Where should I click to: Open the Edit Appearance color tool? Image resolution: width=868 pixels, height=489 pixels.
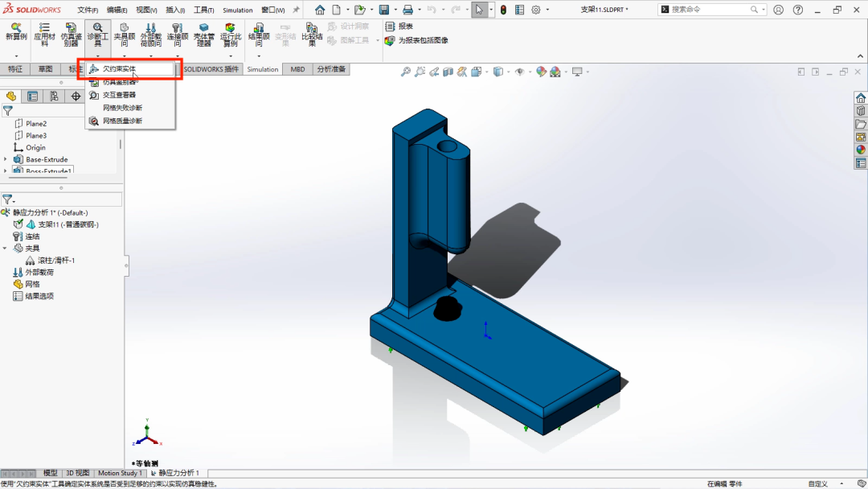point(541,72)
